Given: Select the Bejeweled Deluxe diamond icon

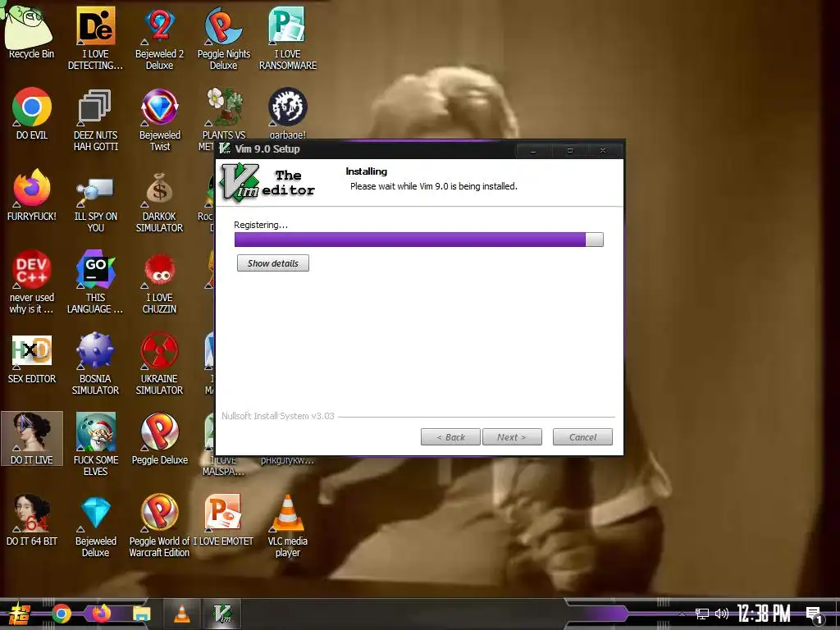Looking at the screenshot, I should (95, 526).
